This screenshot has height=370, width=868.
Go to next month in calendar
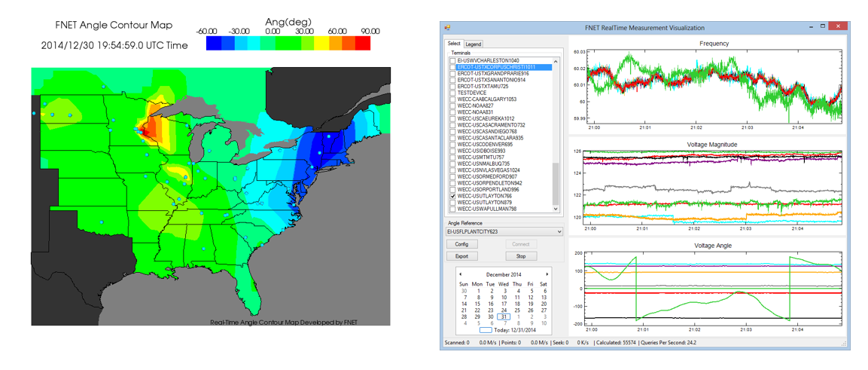click(547, 274)
